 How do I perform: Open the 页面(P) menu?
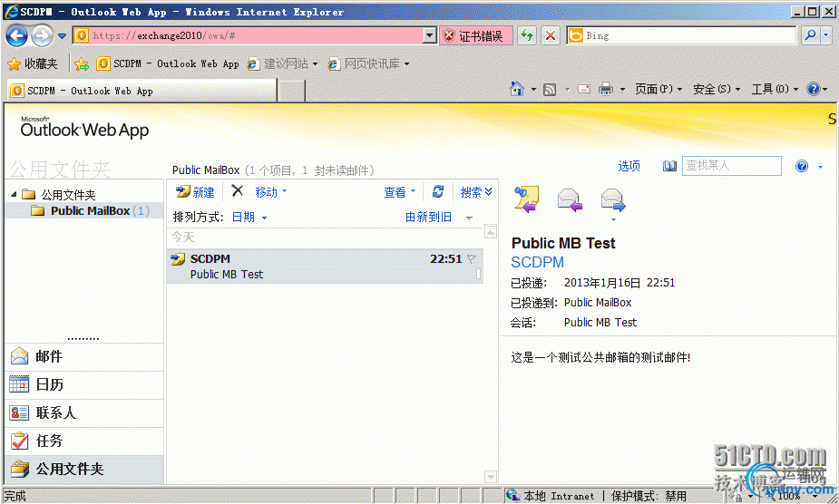pyautogui.click(x=659, y=89)
